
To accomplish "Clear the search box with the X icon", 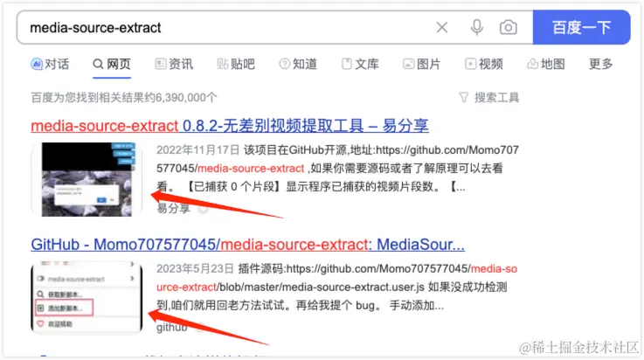I will coord(442,27).
